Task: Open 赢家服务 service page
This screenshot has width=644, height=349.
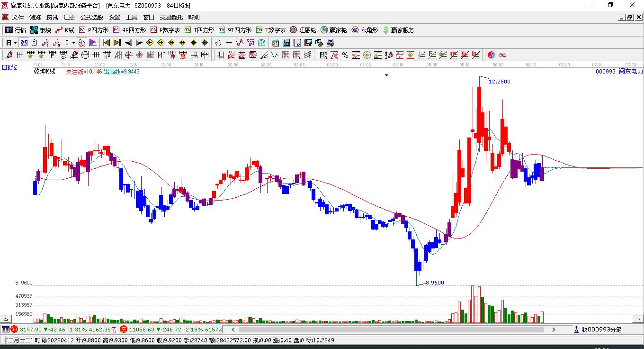Action: click(x=398, y=30)
